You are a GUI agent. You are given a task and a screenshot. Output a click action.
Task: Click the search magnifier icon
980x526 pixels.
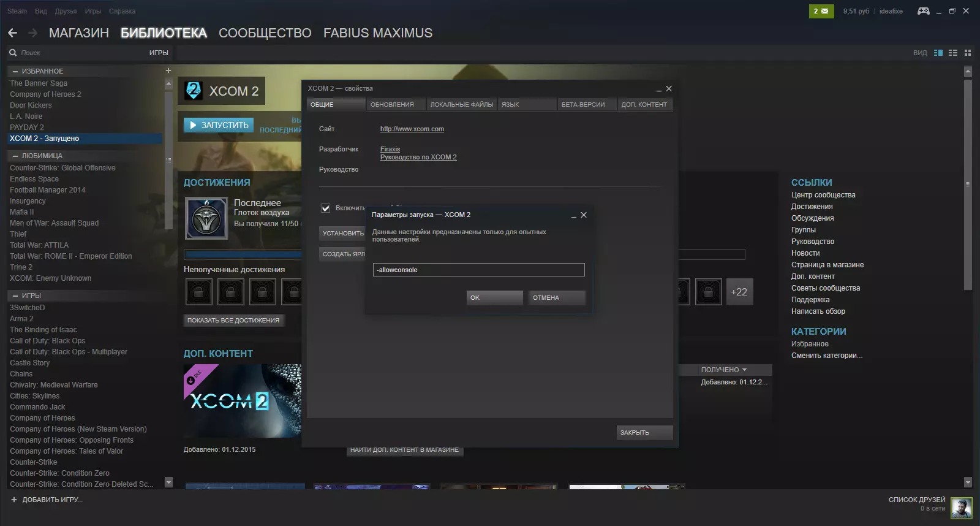pos(13,53)
